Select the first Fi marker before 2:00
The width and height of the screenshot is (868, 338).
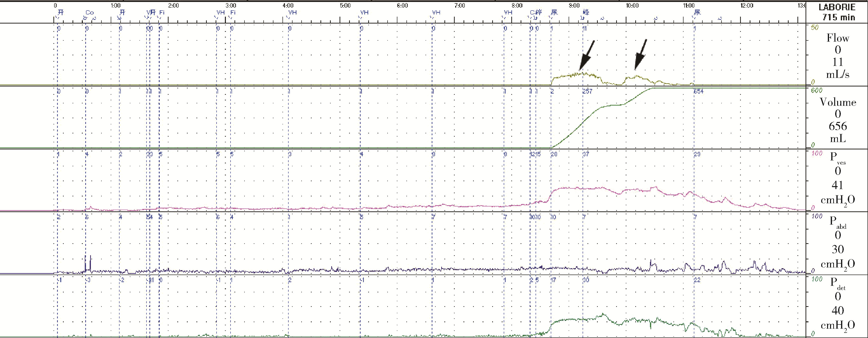[162, 13]
